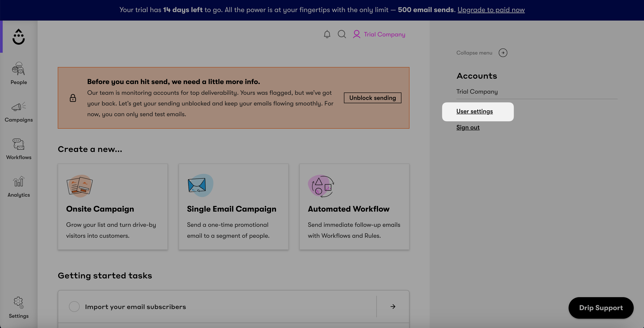The width and height of the screenshot is (644, 328).
Task: Toggle the Collapse menu arrow expander
Action: (503, 53)
